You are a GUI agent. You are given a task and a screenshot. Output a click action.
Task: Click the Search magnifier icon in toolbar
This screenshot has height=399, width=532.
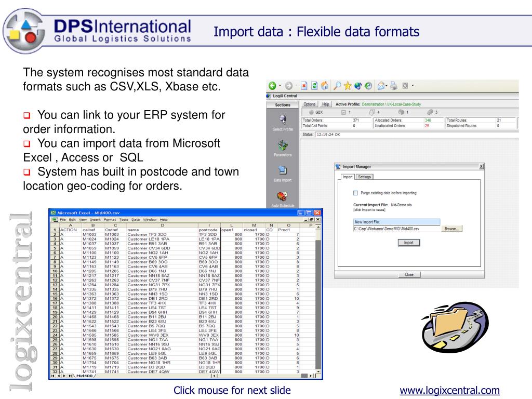coord(337,86)
